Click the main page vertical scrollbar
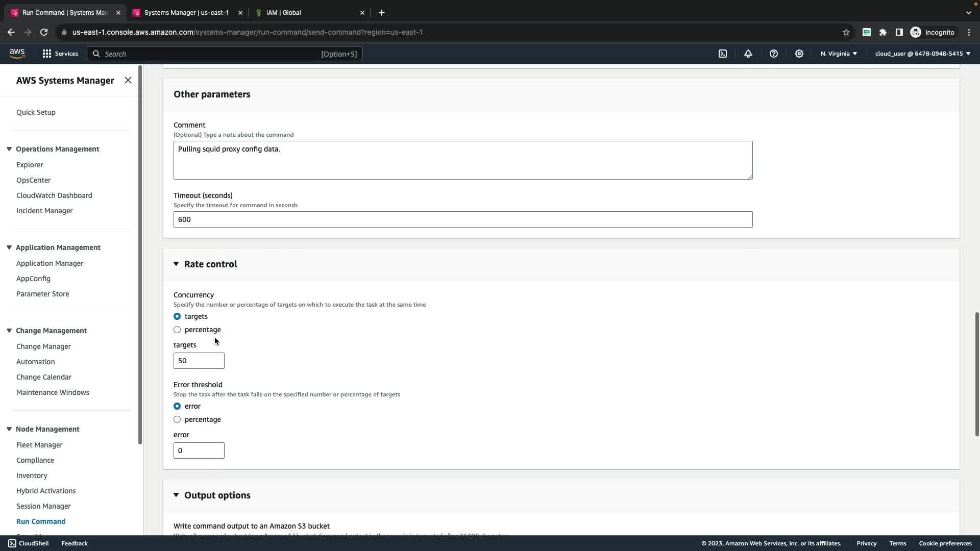 [x=977, y=373]
